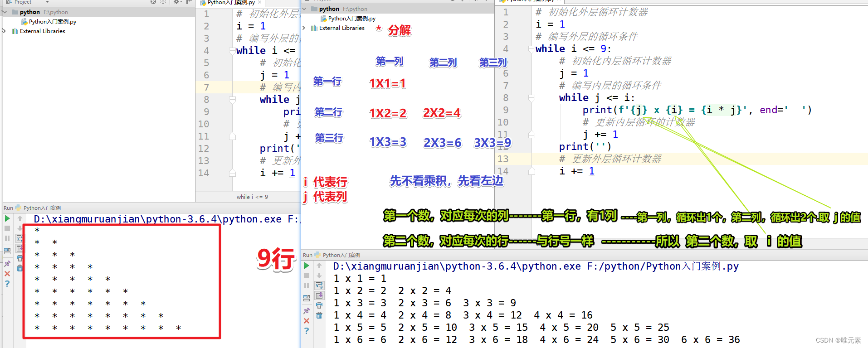Toggle pin tab in right Run panel
The width and height of the screenshot is (868, 348).
pyautogui.click(x=307, y=310)
